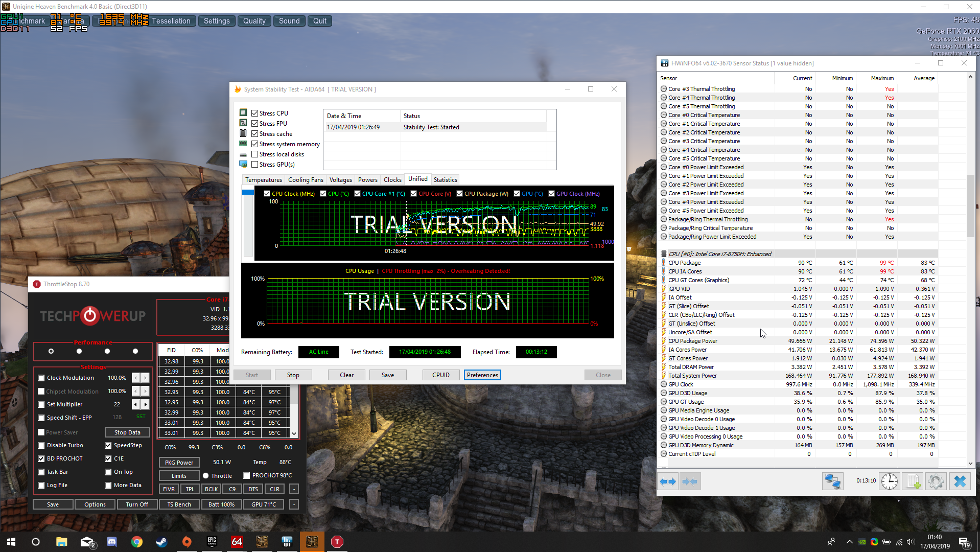Viewport: 980px width, 552px height.
Task: Reset HWiNFO elapsed clock icon
Action: point(890,481)
